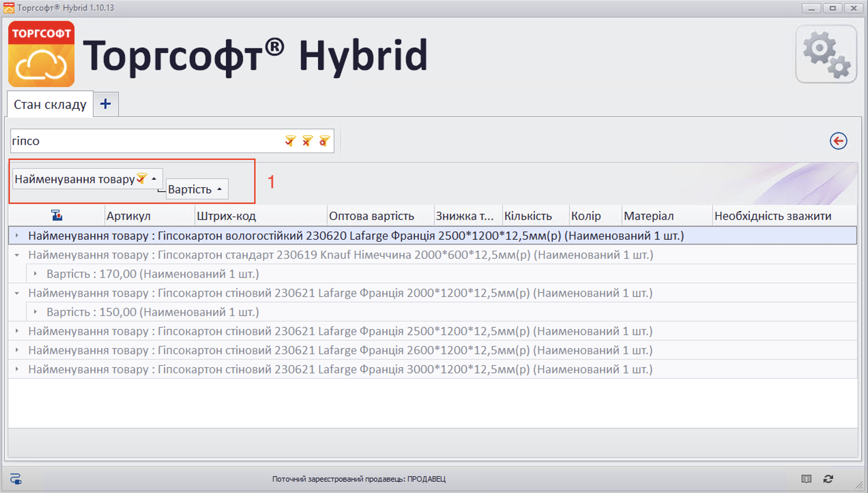Click the bottom-left status bar chat icon
This screenshot has width=868, height=493.
pos(16,479)
